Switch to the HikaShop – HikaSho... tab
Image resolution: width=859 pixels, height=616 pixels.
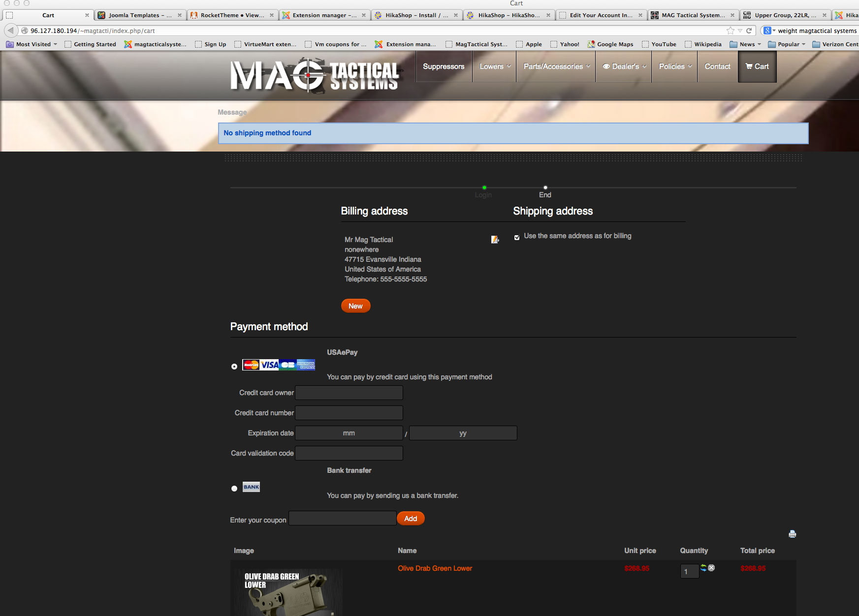(x=509, y=15)
